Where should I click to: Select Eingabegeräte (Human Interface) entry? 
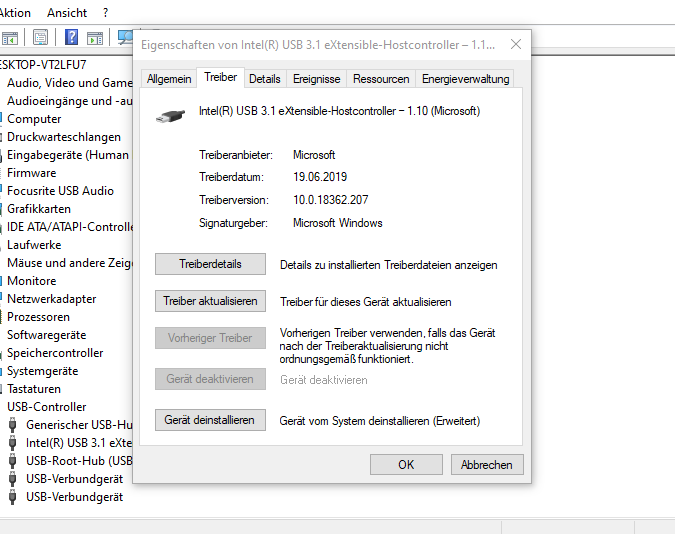(x=68, y=155)
